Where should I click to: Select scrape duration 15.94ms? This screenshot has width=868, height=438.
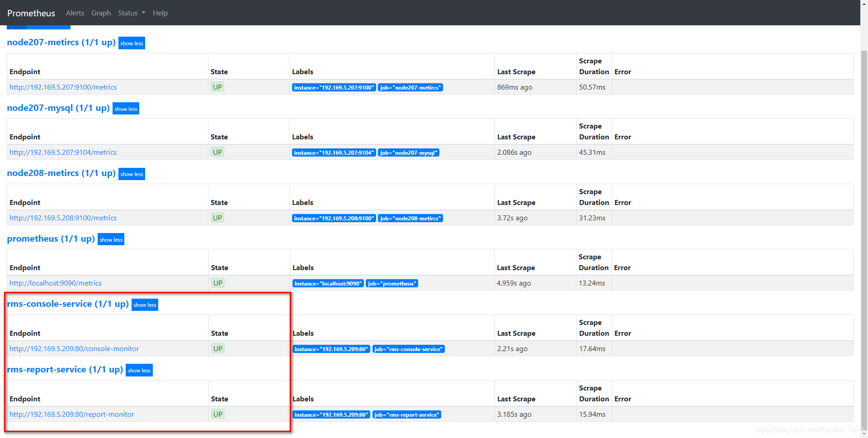pos(592,414)
